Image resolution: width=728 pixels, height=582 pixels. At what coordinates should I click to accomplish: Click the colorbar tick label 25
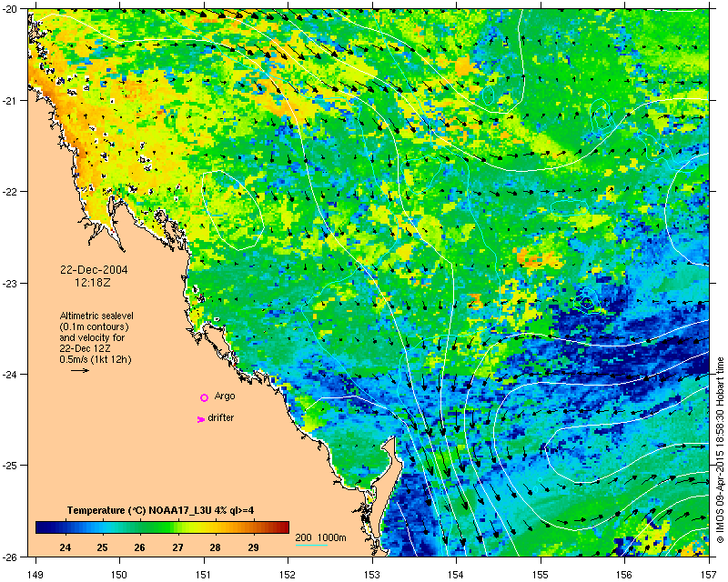[102, 547]
